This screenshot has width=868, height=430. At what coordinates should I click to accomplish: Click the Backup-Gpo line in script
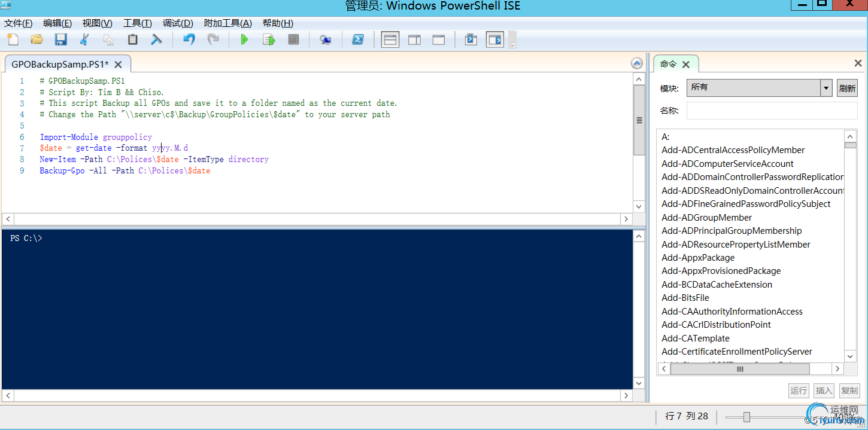(125, 170)
